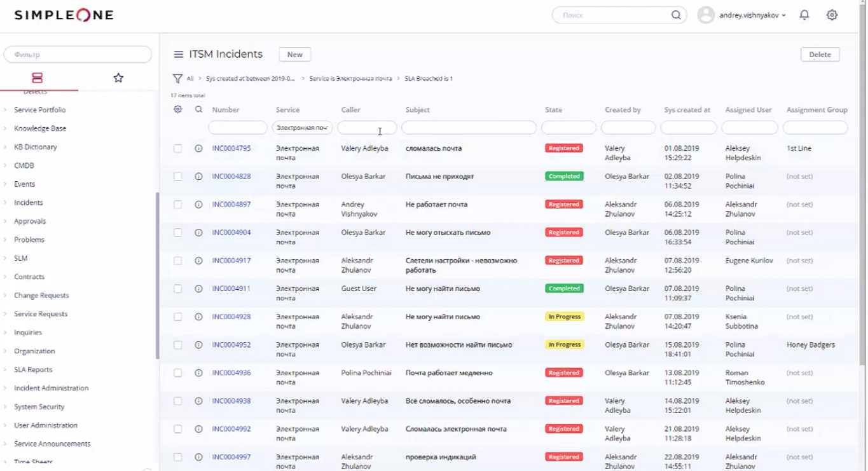Click the filter funnel icon
This screenshot has width=868, height=471.
pyautogui.click(x=177, y=79)
